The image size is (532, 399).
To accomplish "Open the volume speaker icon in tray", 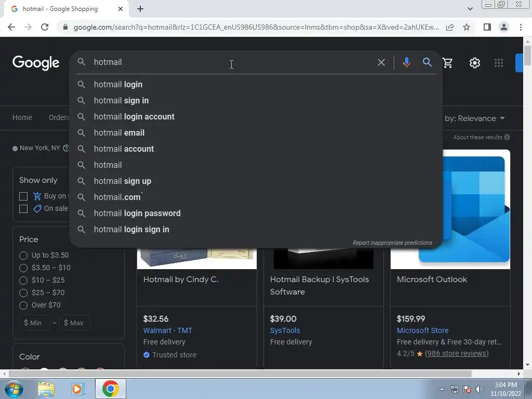I will 480,389.
